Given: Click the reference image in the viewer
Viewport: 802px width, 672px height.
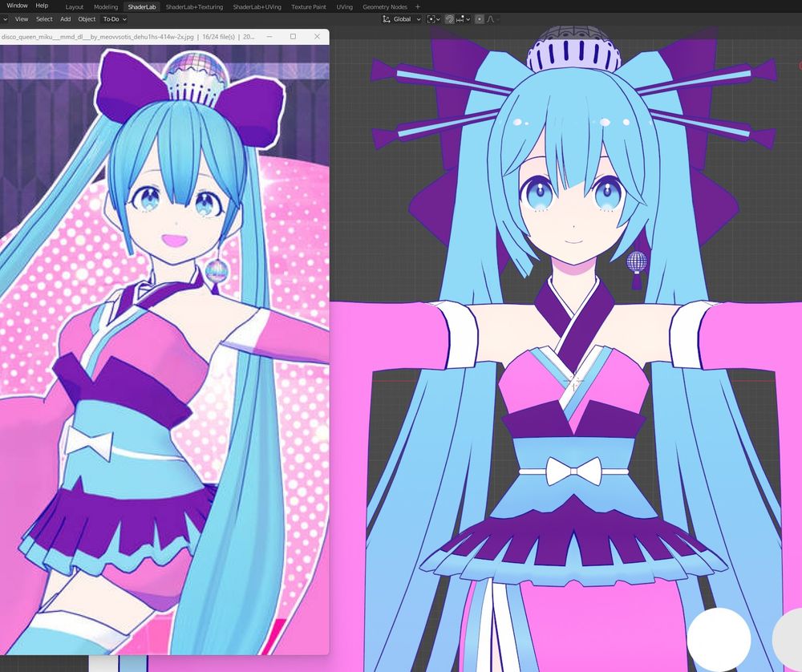Looking at the screenshot, I should tap(164, 350).
